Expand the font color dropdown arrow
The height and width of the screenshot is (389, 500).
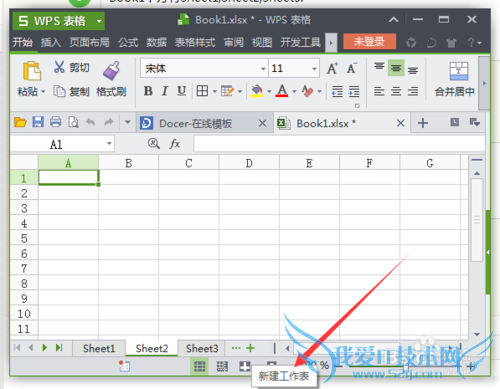(294, 91)
